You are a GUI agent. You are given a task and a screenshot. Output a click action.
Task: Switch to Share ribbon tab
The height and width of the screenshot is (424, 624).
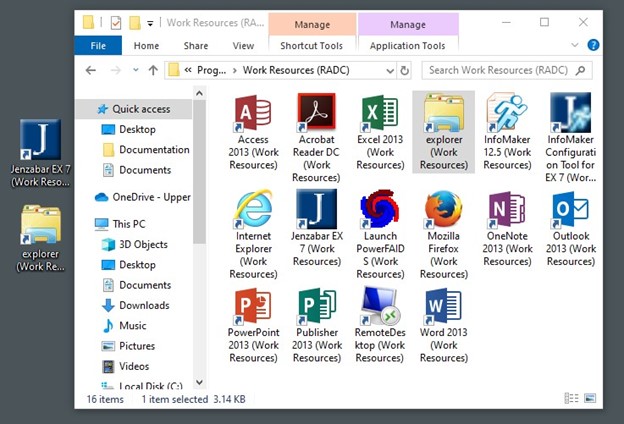point(195,45)
